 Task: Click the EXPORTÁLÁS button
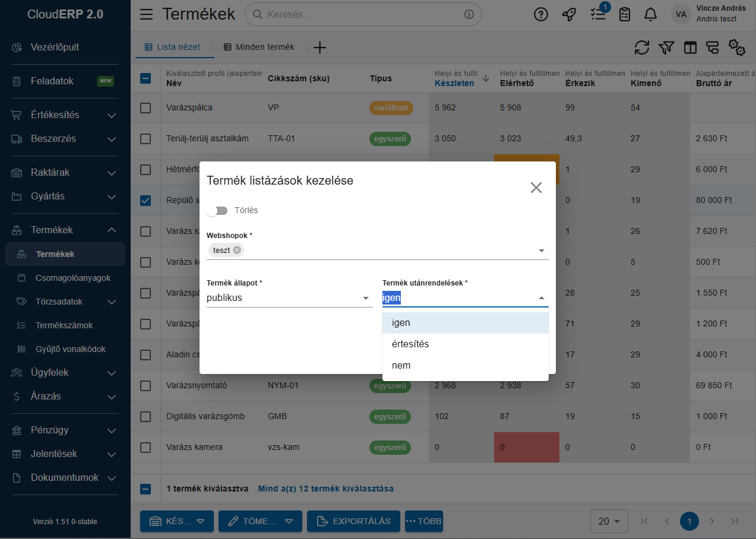[x=353, y=521]
